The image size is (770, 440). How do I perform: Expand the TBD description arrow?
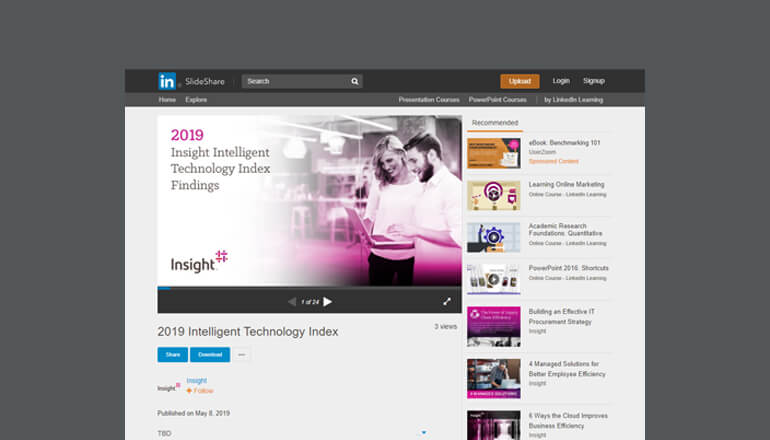point(423,433)
